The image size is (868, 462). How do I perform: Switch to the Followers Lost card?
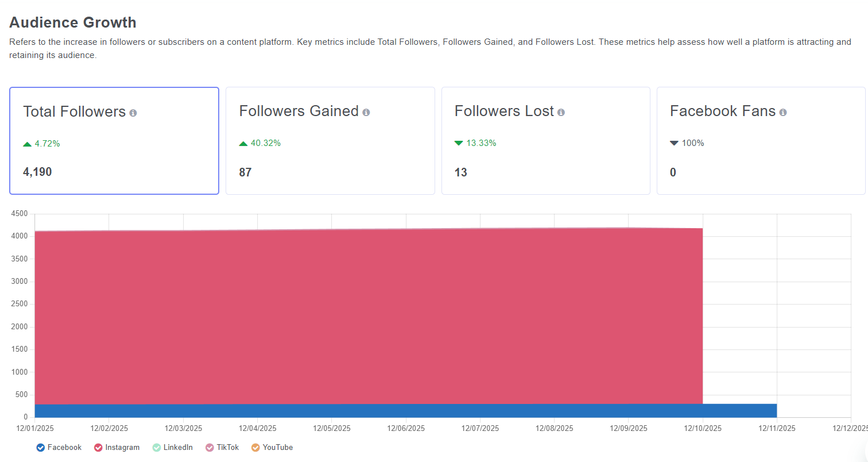pos(545,141)
